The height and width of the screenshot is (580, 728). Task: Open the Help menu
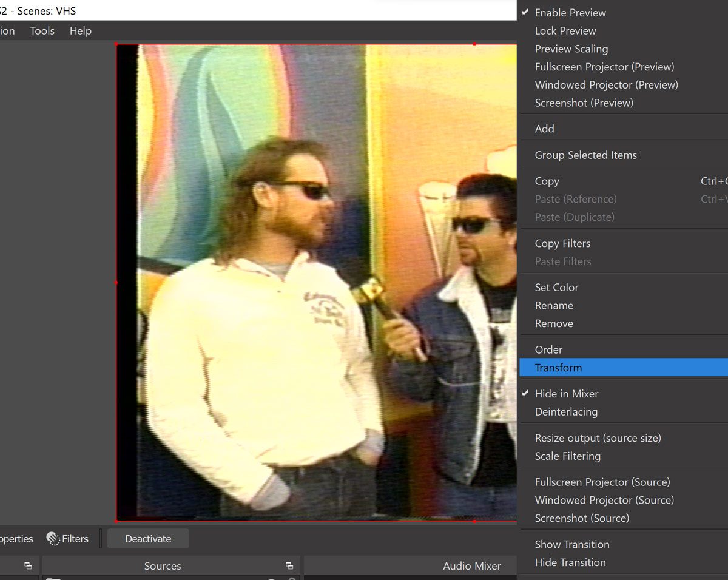pos(80,31)
